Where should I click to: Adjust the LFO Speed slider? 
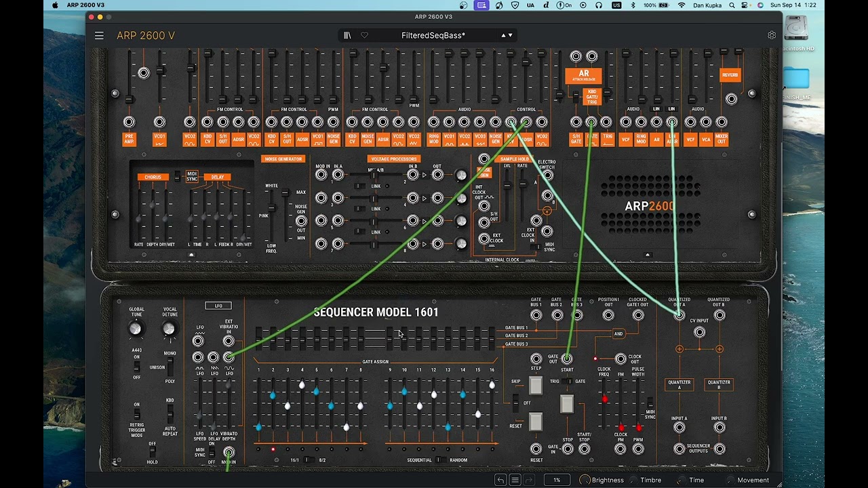pyautogui.click(x=199, y=415)
